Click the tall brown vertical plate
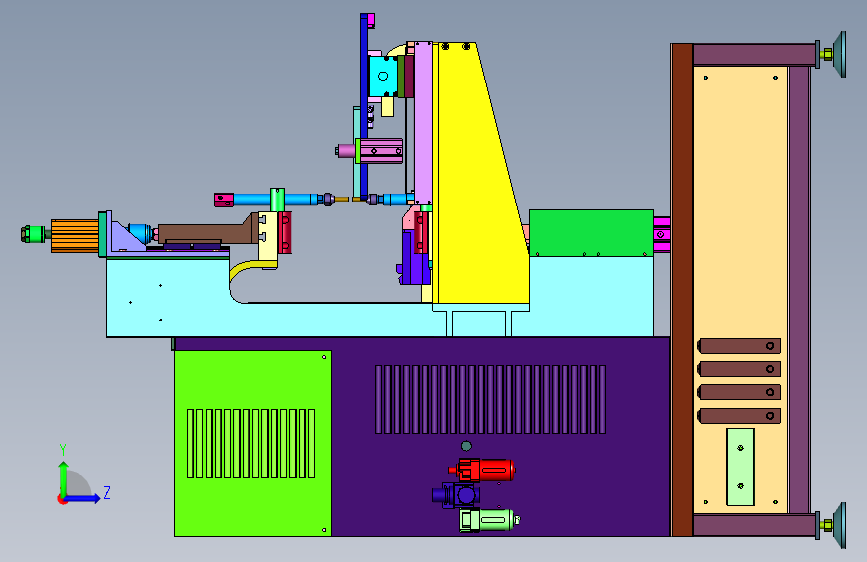Image resolution: width=867 pixels, height=562 pixels. (x=682, y=290)
